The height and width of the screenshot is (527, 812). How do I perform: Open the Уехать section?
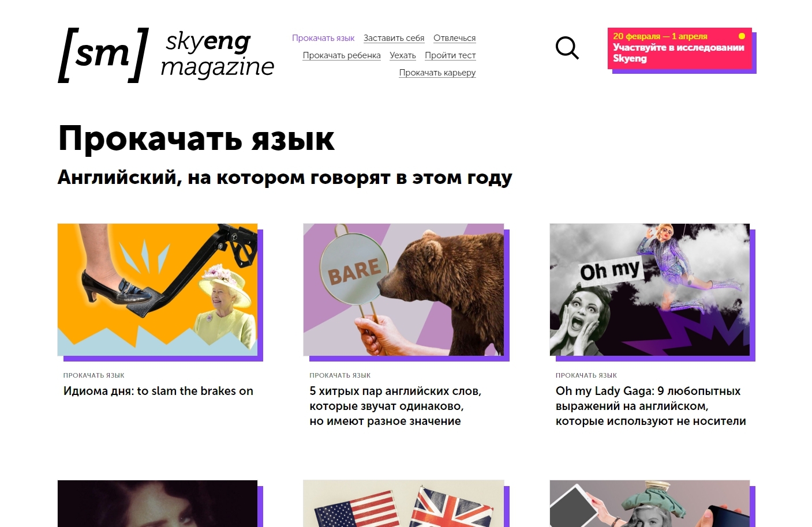point(403,55)
